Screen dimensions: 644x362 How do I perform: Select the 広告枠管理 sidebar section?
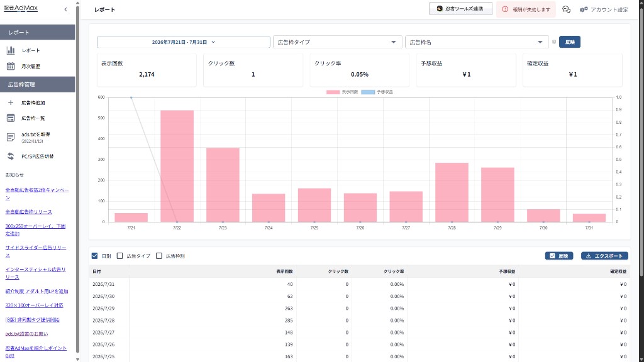click(37, 85)
